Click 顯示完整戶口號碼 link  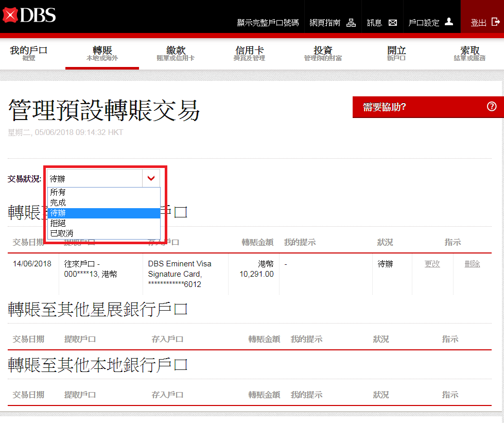coord(267,23)
